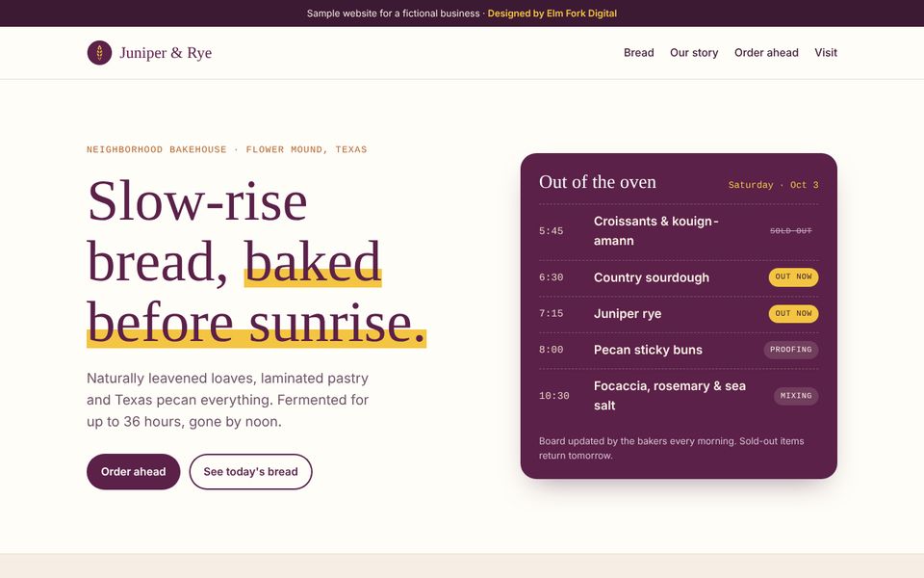
Task: Select the Pecan sticky buns item
Action: click(x=648, y=350)
